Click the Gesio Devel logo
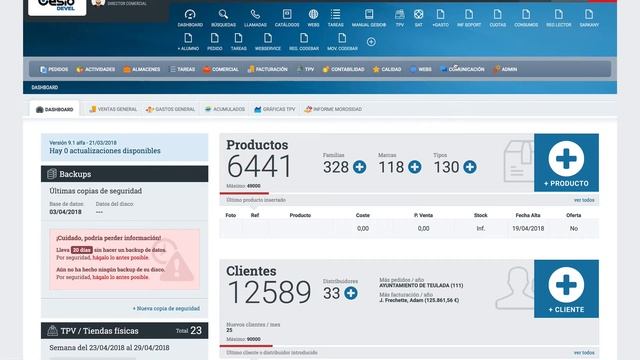Image resolution: width=640 pixels, height=360 pixels. pos(57,6)
